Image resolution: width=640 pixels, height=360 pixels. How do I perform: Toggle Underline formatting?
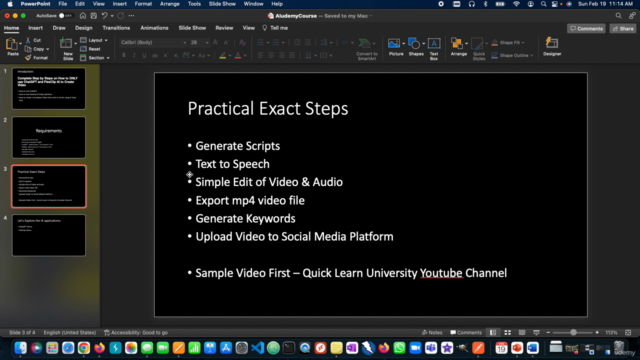click(144, 56)
